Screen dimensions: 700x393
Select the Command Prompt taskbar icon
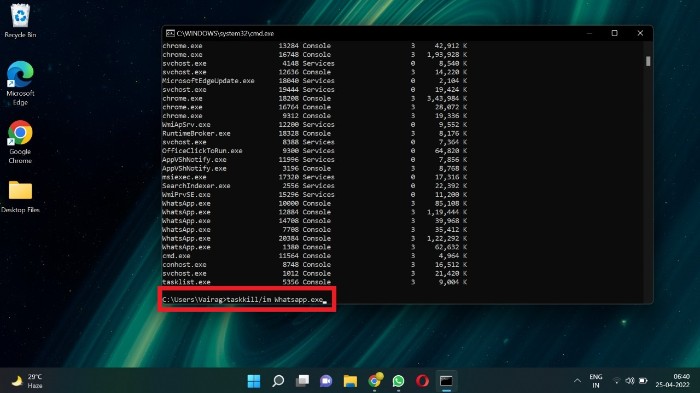(x=446, y=381)
